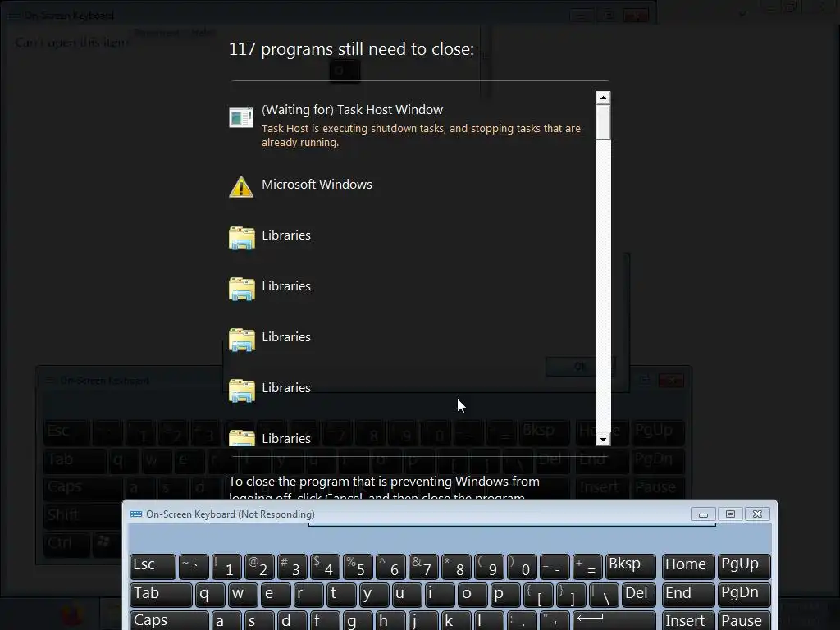
Task: Tap the tilde/backtick key on the front keyboard
Action: 194,566
